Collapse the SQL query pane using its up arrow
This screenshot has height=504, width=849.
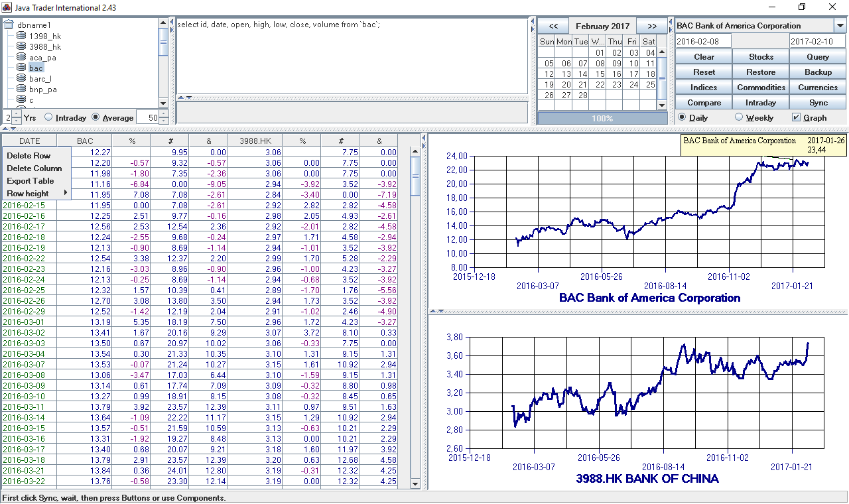181,97
